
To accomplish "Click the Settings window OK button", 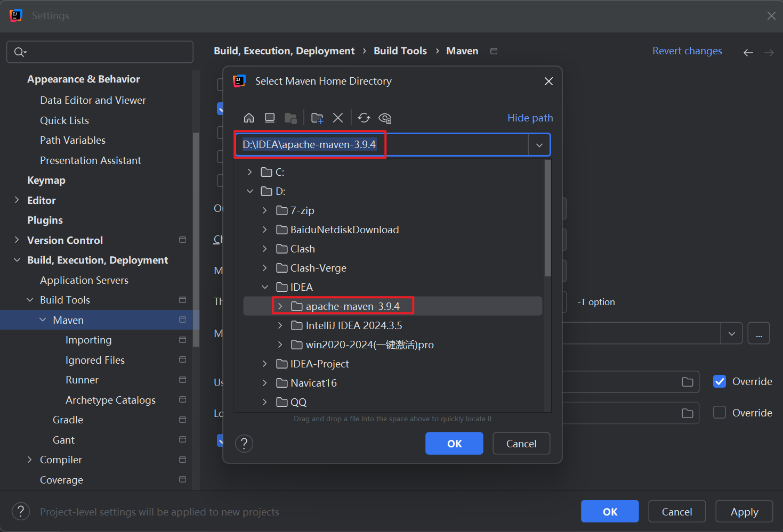I will tap(610, 512).
